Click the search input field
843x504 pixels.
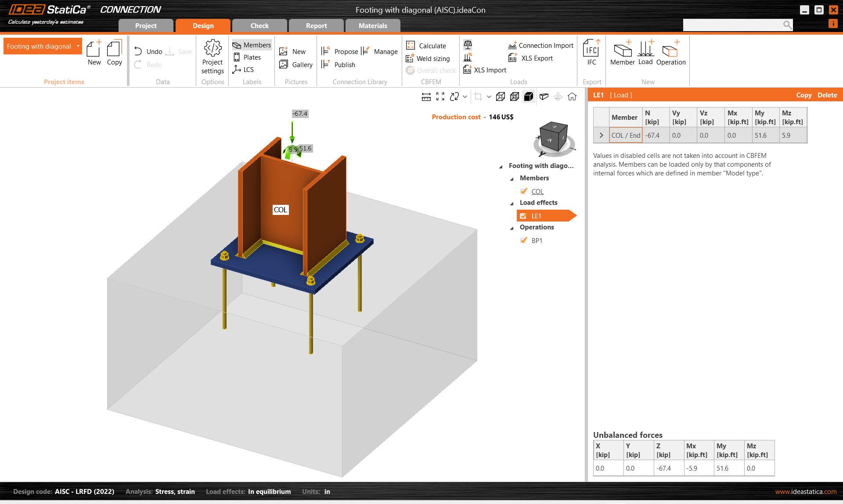[732, 25]
